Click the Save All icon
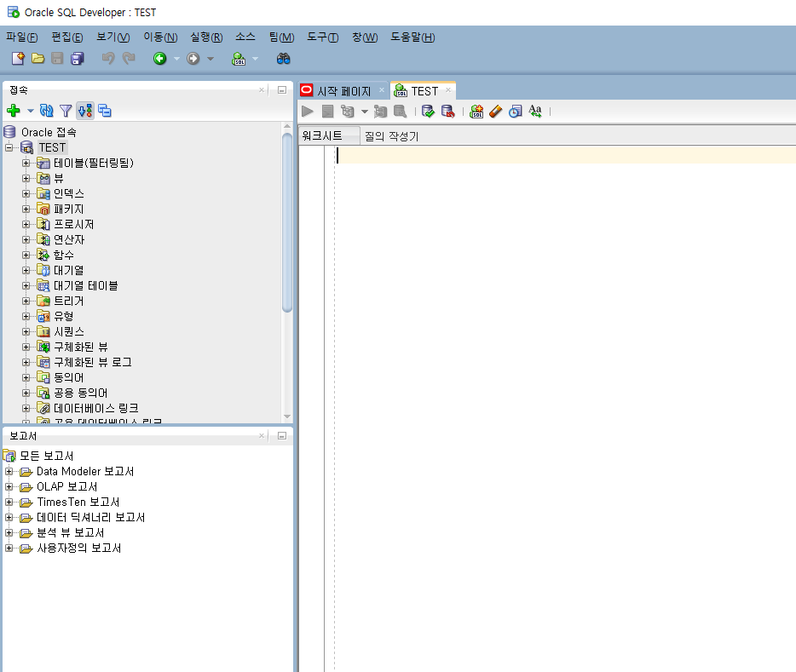 point(78,58)
